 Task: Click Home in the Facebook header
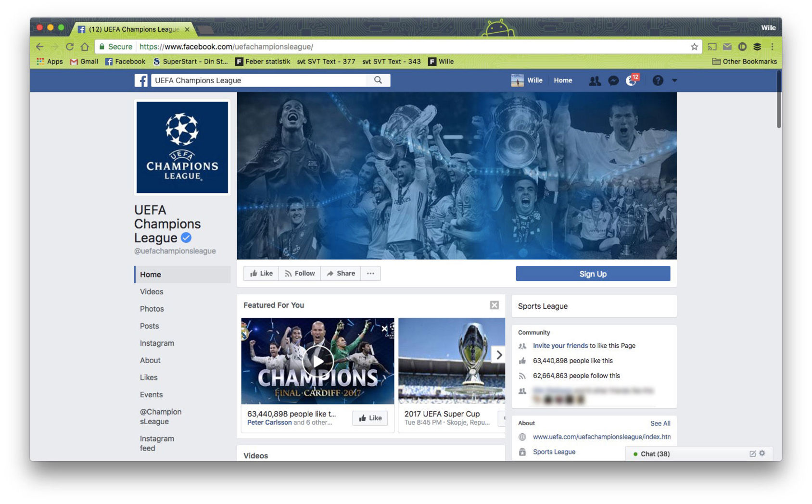coord(563,80)
